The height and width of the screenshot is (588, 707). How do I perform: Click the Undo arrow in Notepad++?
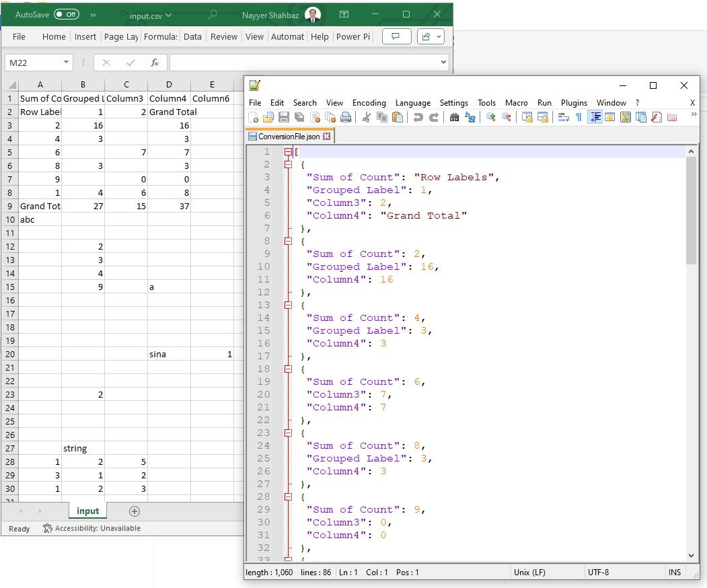418,118
